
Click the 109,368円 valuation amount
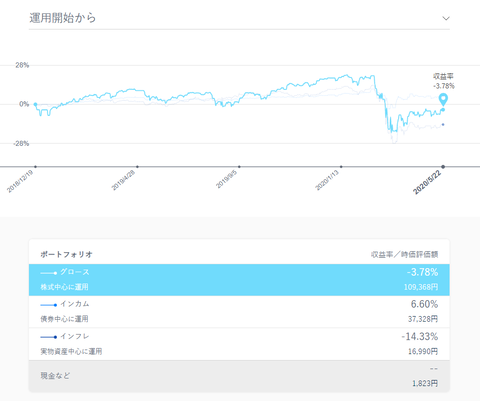point(421,287)
